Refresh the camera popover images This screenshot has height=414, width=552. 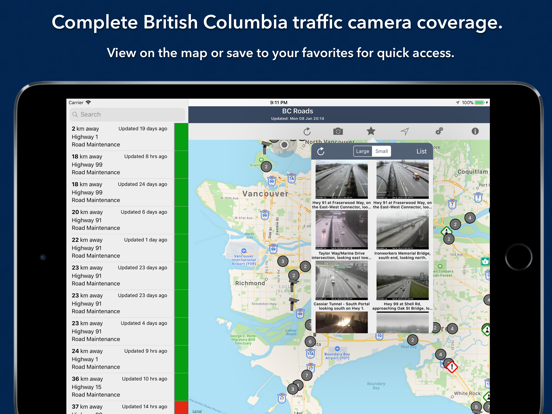(x=320, y=151)
